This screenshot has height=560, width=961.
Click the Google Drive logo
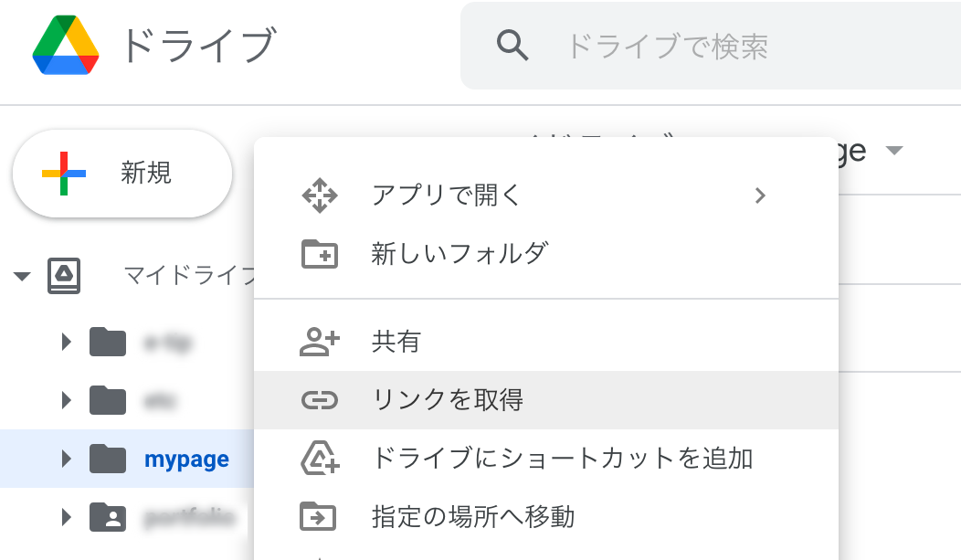pos(66,46)
